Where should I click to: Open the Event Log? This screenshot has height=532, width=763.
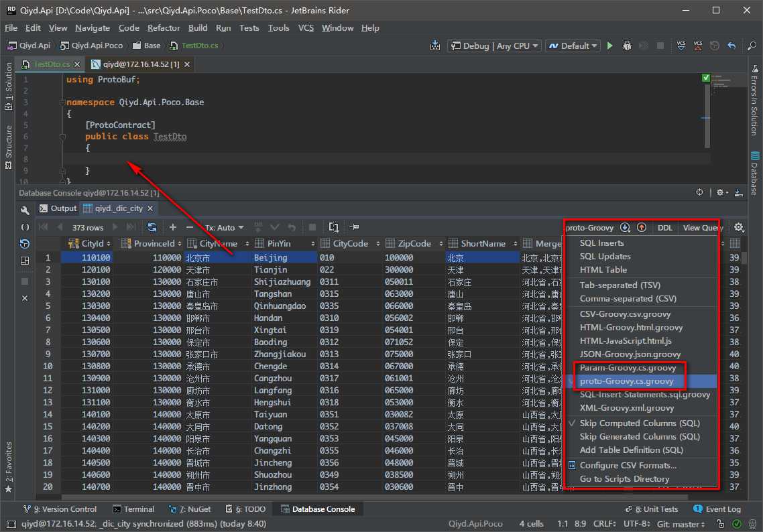[717, 509]
